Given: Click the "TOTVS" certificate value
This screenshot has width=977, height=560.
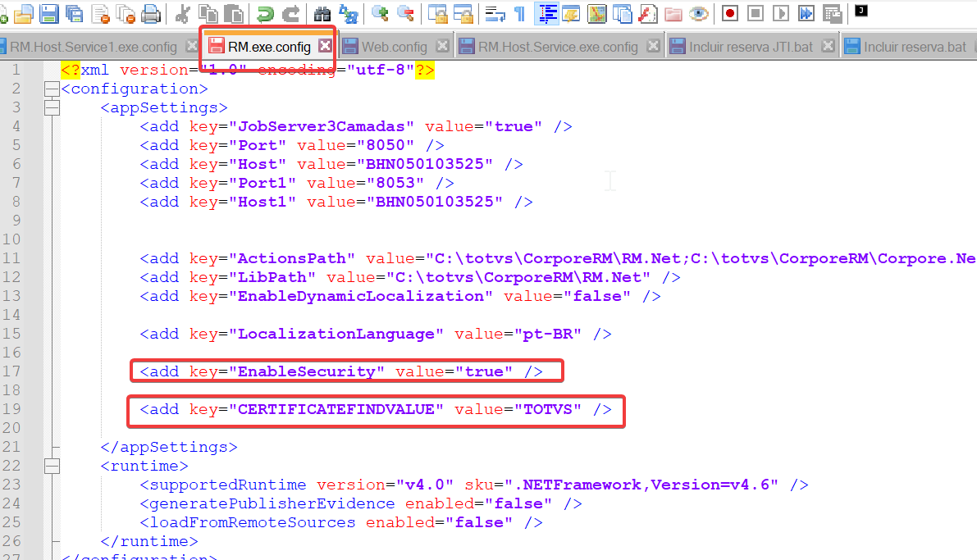Looking at the screenshot, I should tap(548, 409).
